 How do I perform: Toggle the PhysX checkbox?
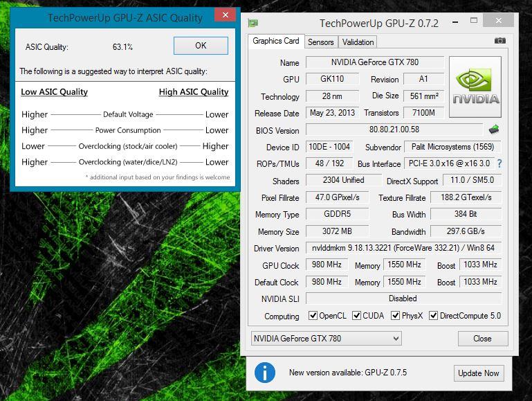click(x=395, y=315)
